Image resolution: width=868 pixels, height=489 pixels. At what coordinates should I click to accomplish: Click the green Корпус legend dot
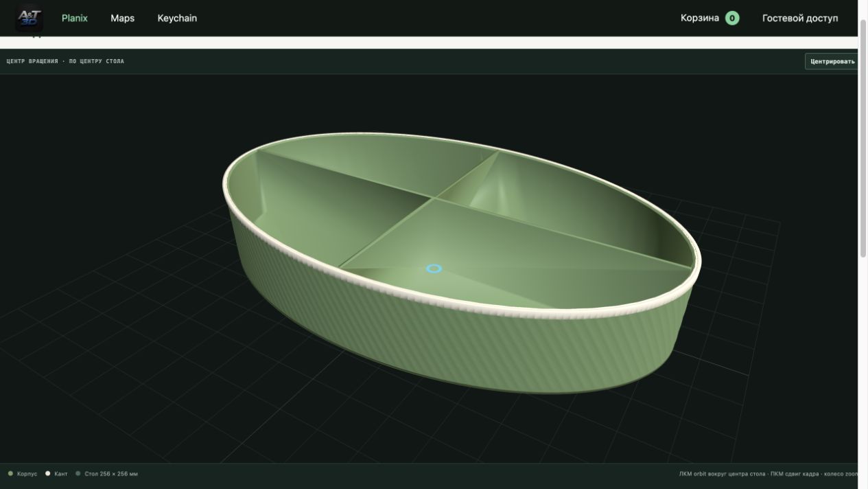tap(10, 473)
